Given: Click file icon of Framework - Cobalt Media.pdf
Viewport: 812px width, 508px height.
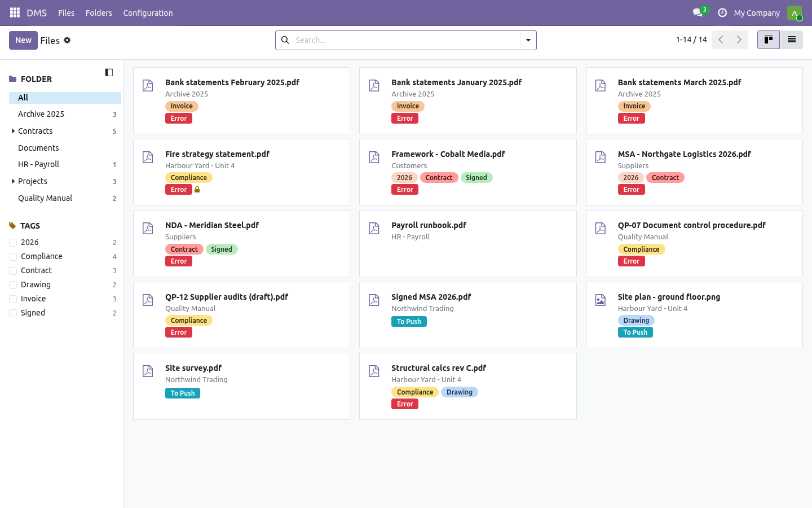Looking at the screenshot, I should click(374, 157).
